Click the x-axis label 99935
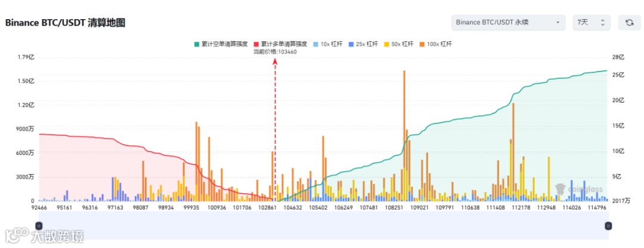644x248 pixels. [191, 208]
